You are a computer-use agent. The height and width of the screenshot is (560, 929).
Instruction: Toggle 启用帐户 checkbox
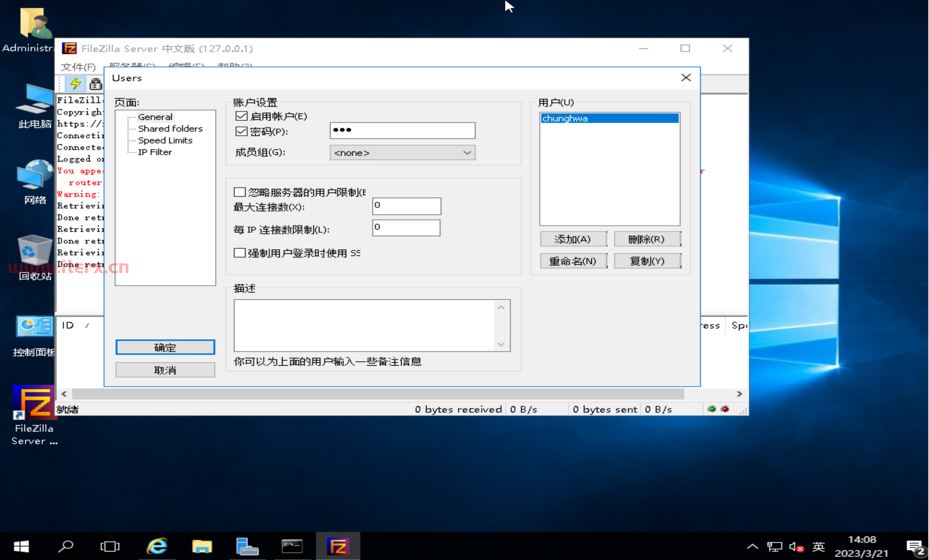[x=241, y=116]
